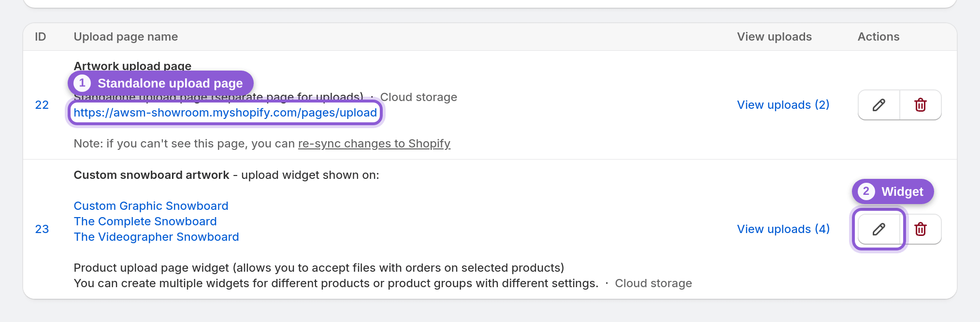Open The Videographer Snowboard product link

(x=156, y=237)
